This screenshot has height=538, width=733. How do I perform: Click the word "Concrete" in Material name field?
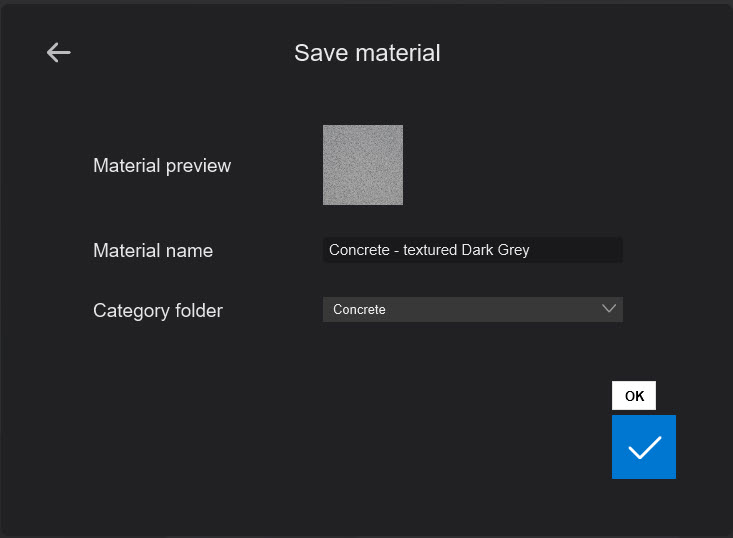coord(359,250)
